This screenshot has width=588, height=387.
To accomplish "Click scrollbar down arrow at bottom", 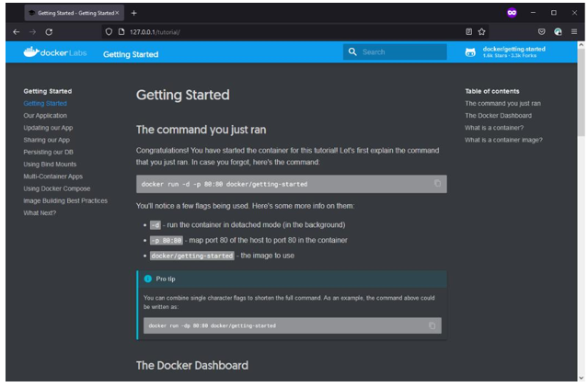I will [581, 378].
